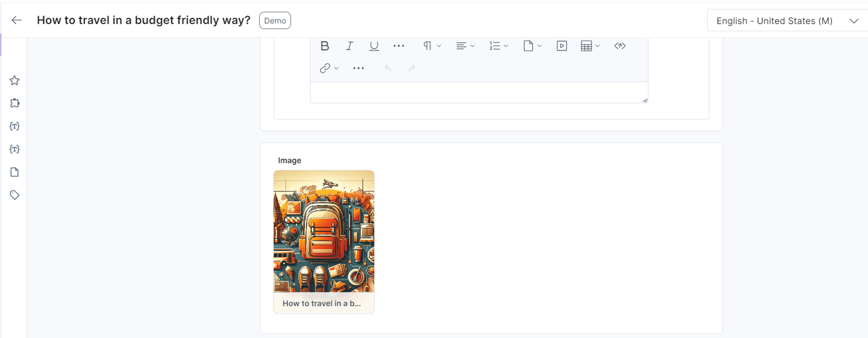The height and width of the screenshot is (338, 868).
Task: Open paragraph format dropdown
Action: (x=432, y=46)
